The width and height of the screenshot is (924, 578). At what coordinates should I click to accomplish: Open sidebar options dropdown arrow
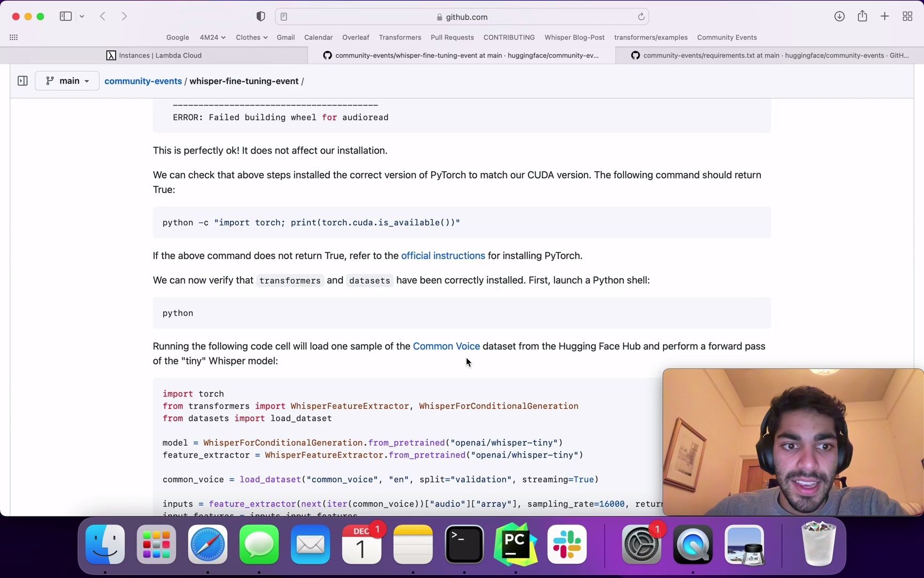(82, 17)
